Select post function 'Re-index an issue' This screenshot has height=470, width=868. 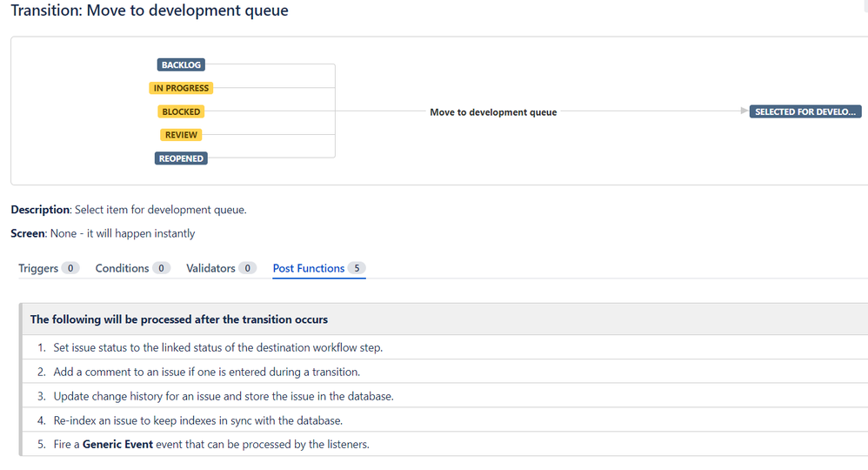click(445, 420)
